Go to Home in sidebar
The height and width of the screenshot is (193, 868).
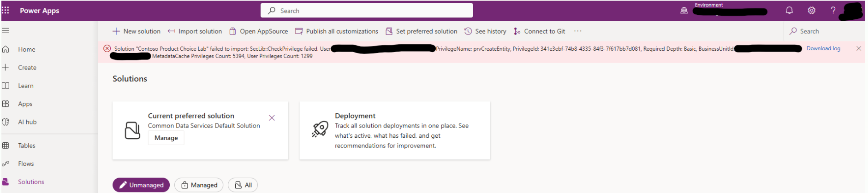click(26, 49)
